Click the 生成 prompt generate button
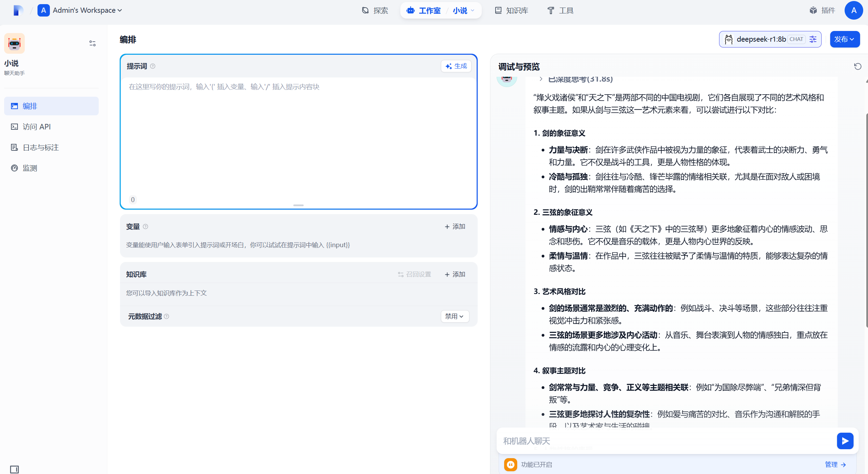This screenshot has height=474, width=868. click(x=456, y=66)
